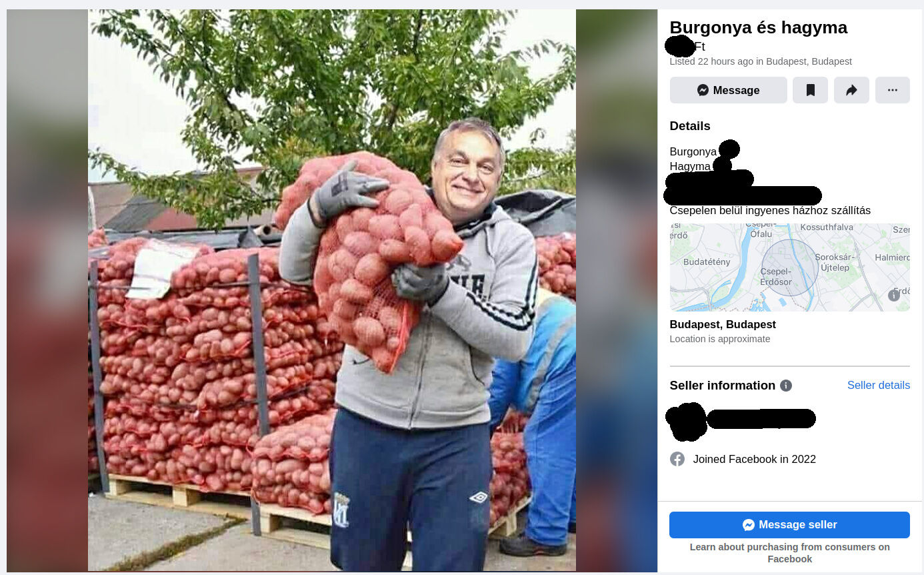This screenshot has height=575, width=924.
Task: Click the blue Message seller button
Action: coord(789,525)
